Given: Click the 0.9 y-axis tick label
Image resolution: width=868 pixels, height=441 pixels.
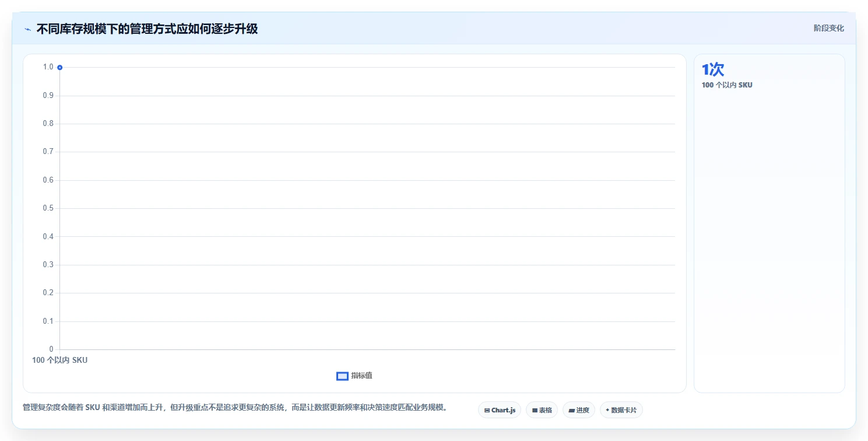Looking at the screenshot, I should pyautogui.click(x=48, y=95).
